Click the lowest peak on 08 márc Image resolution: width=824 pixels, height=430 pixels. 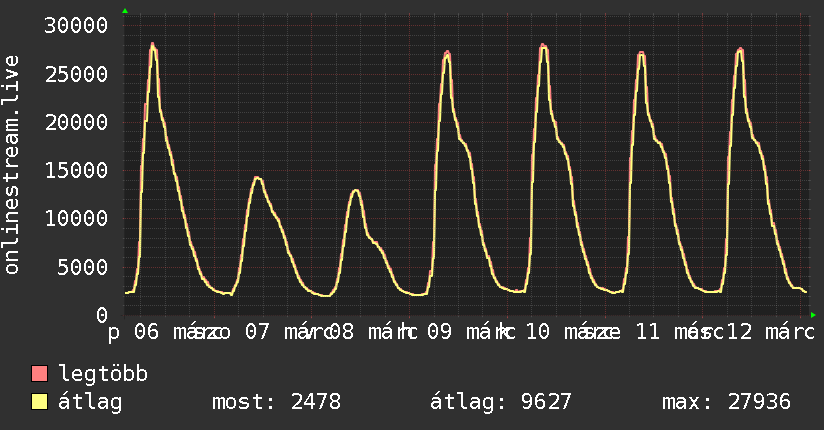coord(356,190)
